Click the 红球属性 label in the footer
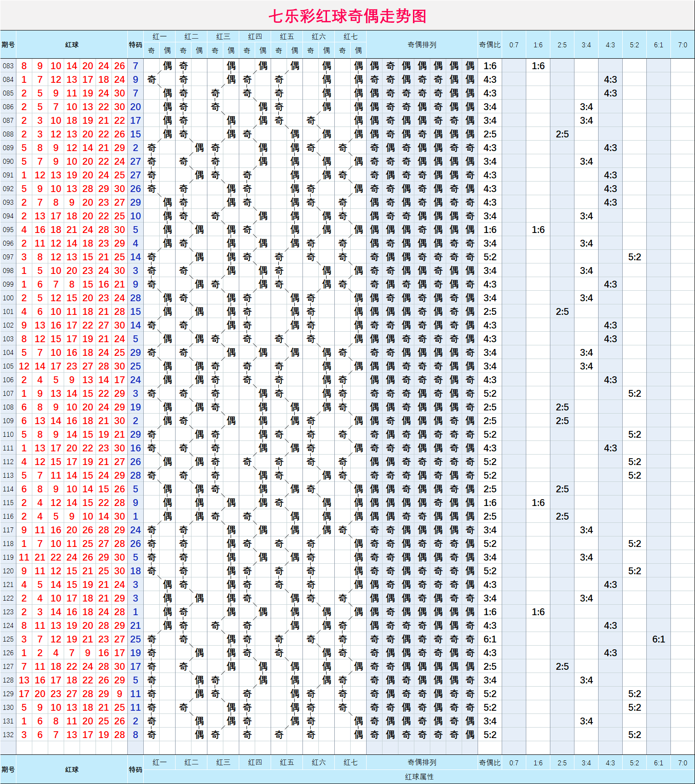This screenshot has width=695, height=784. point(419,777)
